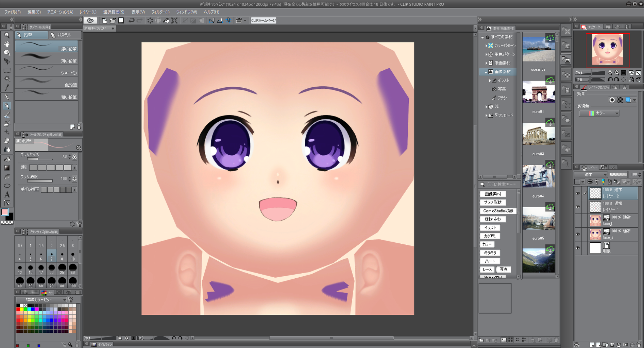The height and width of the screenshot is (348, 644).
Task: Open the 編集(E) menu
Action: pyautogui.click(x=34, y=12)
